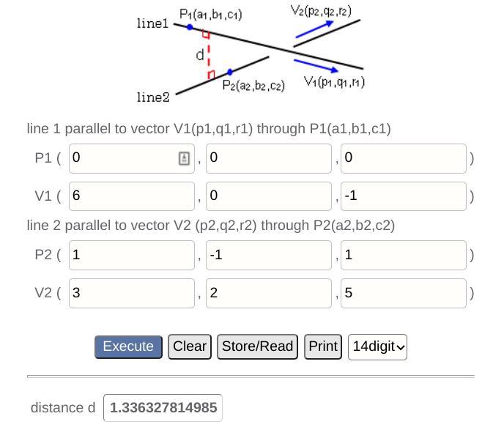Click the P1 b1 coordinate input field
Viewport: 504px width, 427px height.
click(x=268, y=158)
